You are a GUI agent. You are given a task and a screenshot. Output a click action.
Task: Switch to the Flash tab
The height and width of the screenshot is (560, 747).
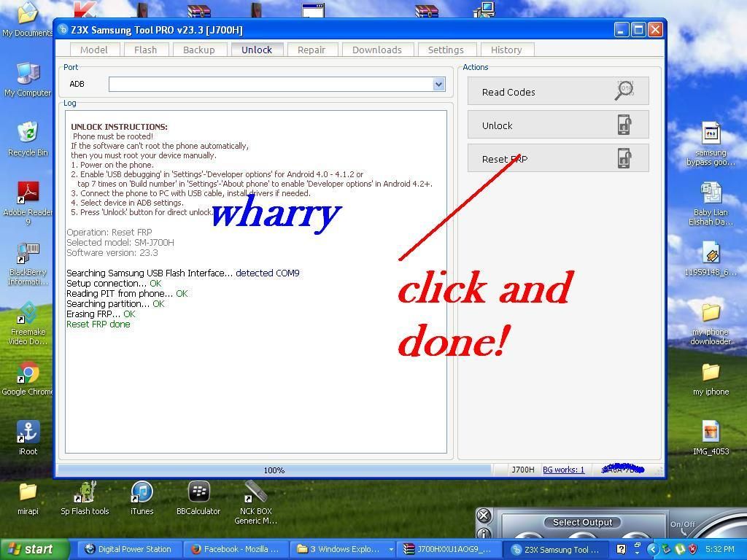(x=145, y=50)
